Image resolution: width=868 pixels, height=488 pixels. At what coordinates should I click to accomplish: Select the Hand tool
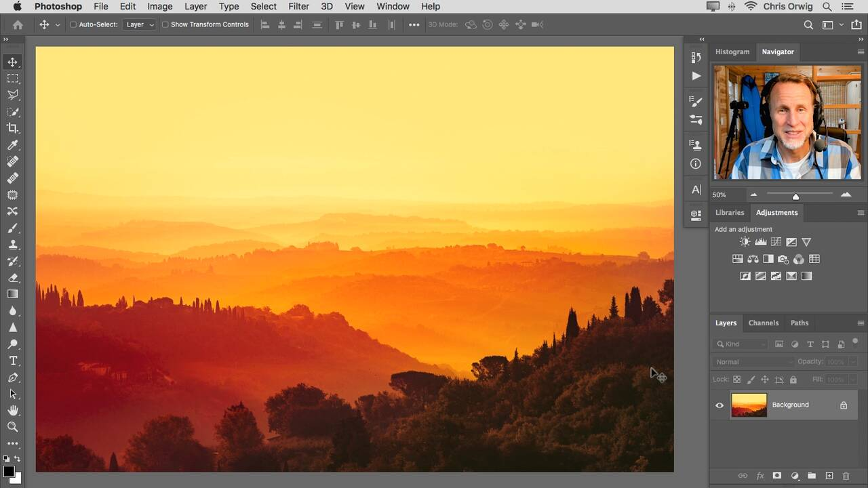click(x=12, y=411)
